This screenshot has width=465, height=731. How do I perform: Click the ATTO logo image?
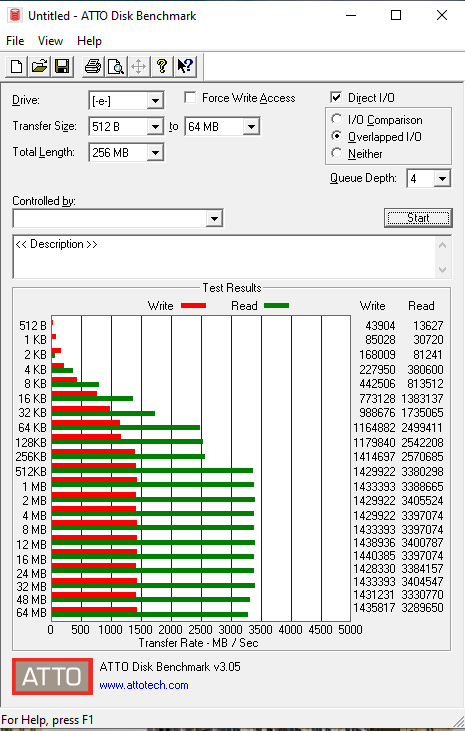tap(52, 676)
